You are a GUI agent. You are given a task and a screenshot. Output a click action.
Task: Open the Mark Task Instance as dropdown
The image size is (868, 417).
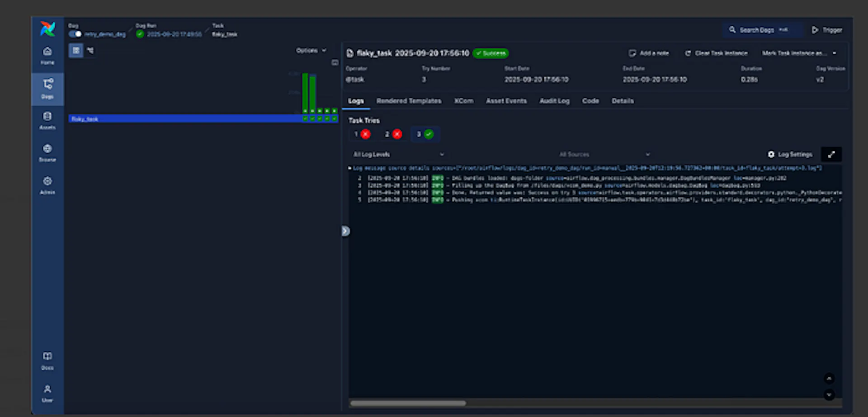click(x=799, y=53)
